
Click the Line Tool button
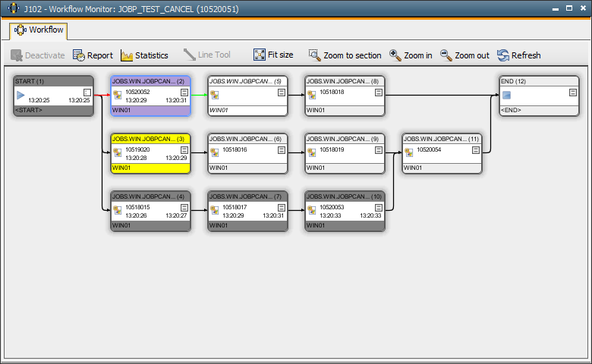[206, 55]
